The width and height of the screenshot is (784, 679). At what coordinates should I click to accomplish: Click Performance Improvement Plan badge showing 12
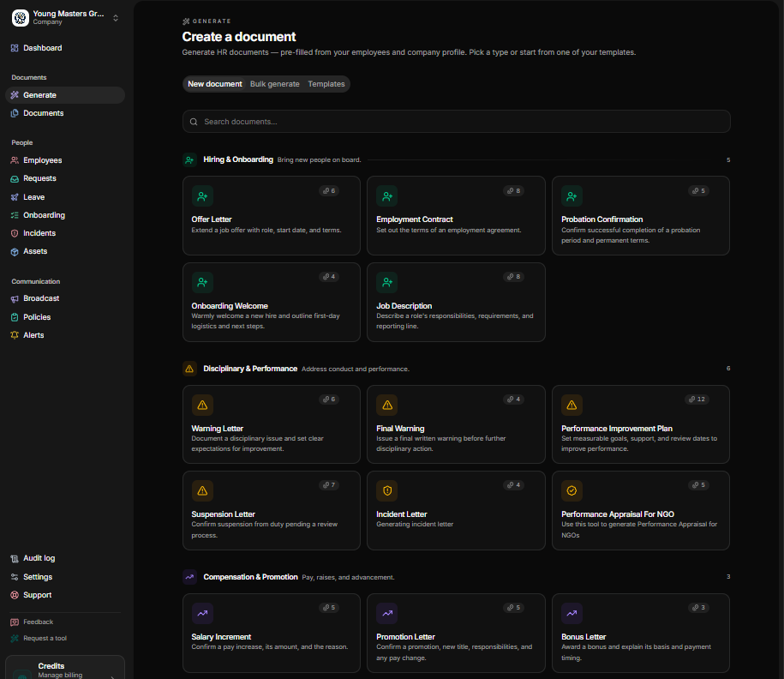point(697,400)
